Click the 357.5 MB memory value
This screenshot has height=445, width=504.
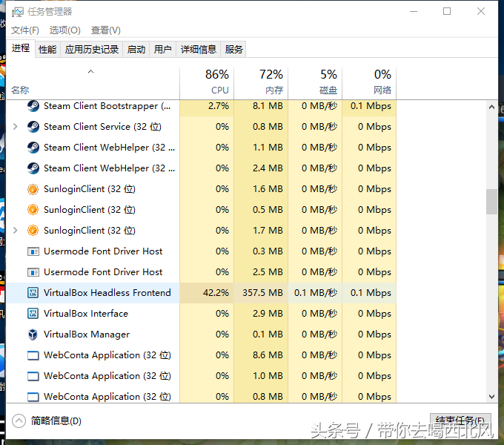(263, 293)
